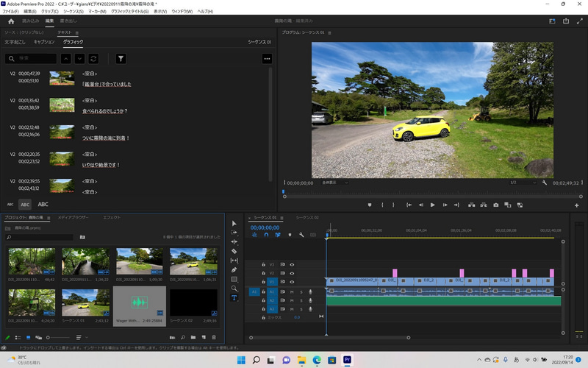
Task: Toggle V2 track eye visibility
Action: (292, 273)
